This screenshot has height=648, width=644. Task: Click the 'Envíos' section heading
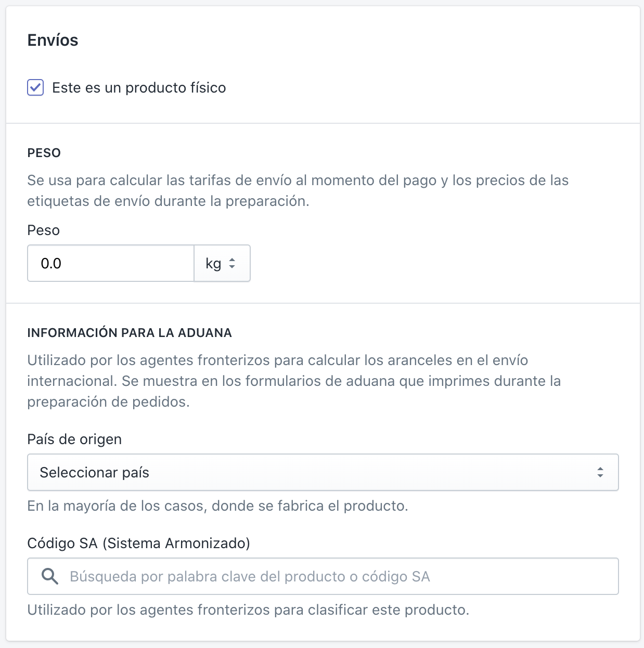click(53, 40)
